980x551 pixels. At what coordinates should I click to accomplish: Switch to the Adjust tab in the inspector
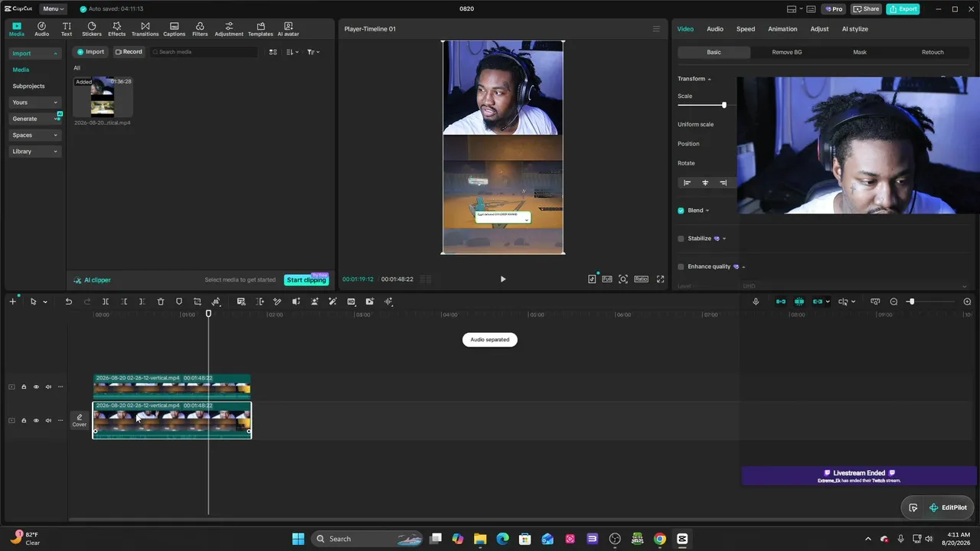pyautogui.click(x=819, y=29)
